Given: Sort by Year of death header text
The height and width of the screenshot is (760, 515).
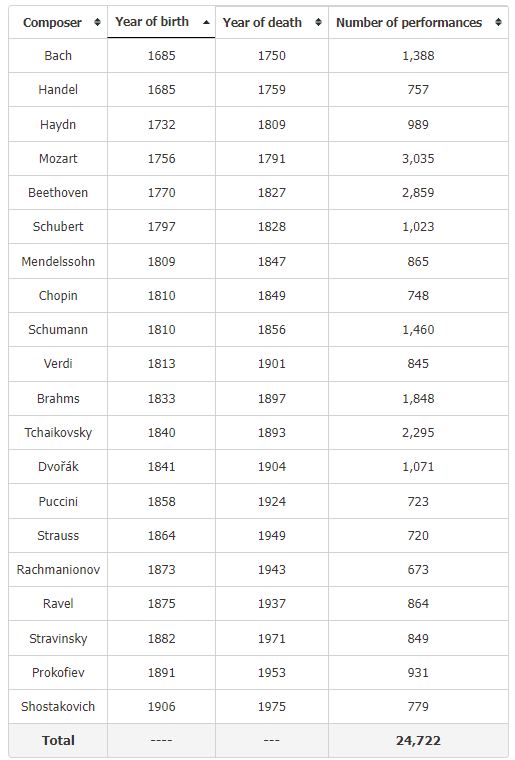Looking at the screenshot, I should pyautogui.click(x=262, y=23).
